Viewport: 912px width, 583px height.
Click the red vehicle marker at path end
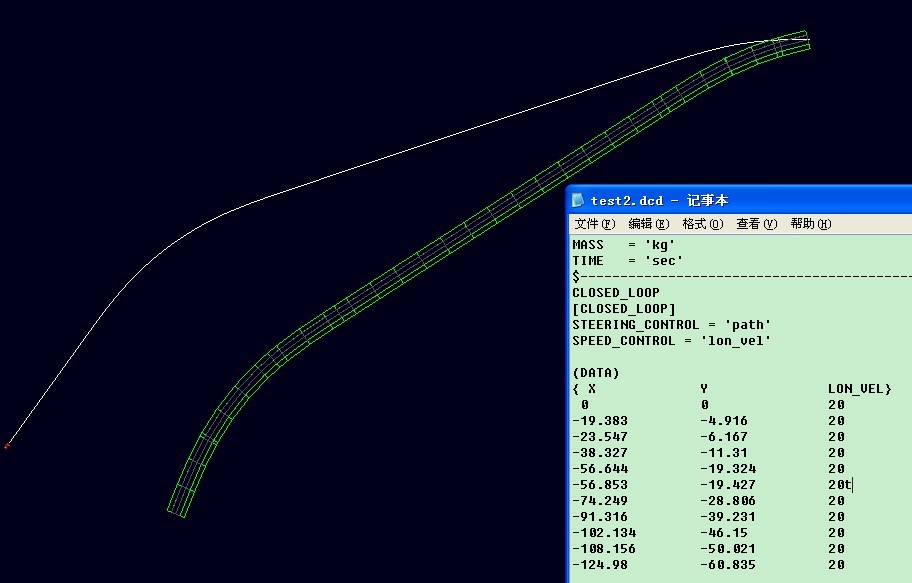7,446
